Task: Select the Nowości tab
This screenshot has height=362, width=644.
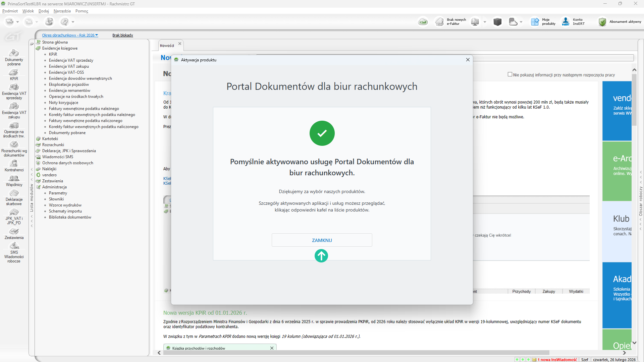Action: [x=167, y=46]
